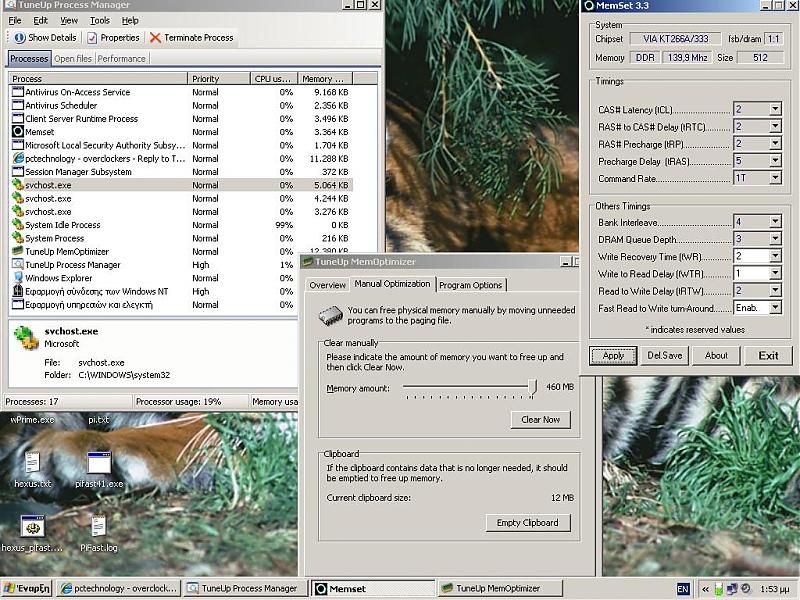Click the red Terminate Process icon
The image size is (800, 600).
click(155, 38)
